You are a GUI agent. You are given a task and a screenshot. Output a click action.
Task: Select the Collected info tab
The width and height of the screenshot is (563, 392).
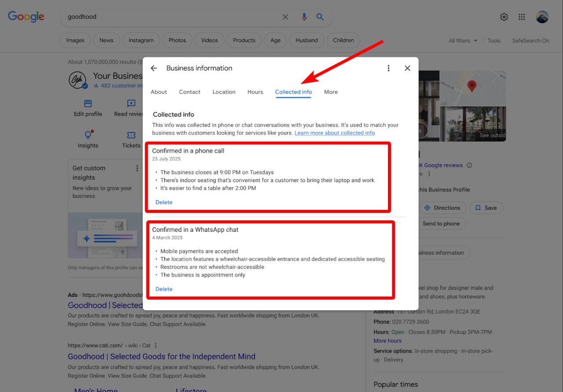[x=293, y=92]
